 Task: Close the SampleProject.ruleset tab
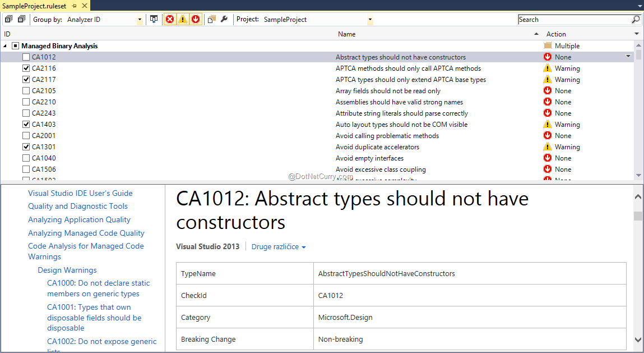[x=84, y=6]
